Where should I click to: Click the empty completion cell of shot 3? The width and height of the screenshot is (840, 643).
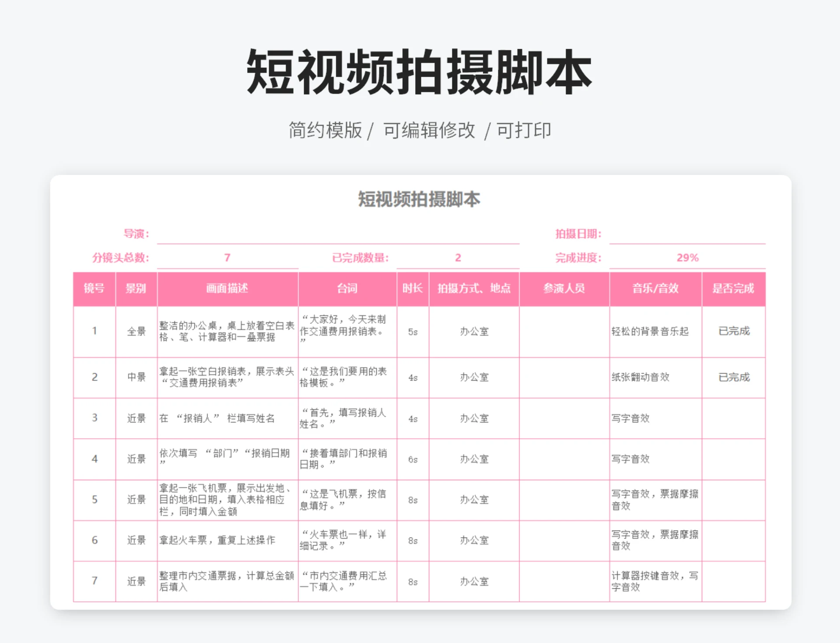pyautogui.click(x=735, y=418)
